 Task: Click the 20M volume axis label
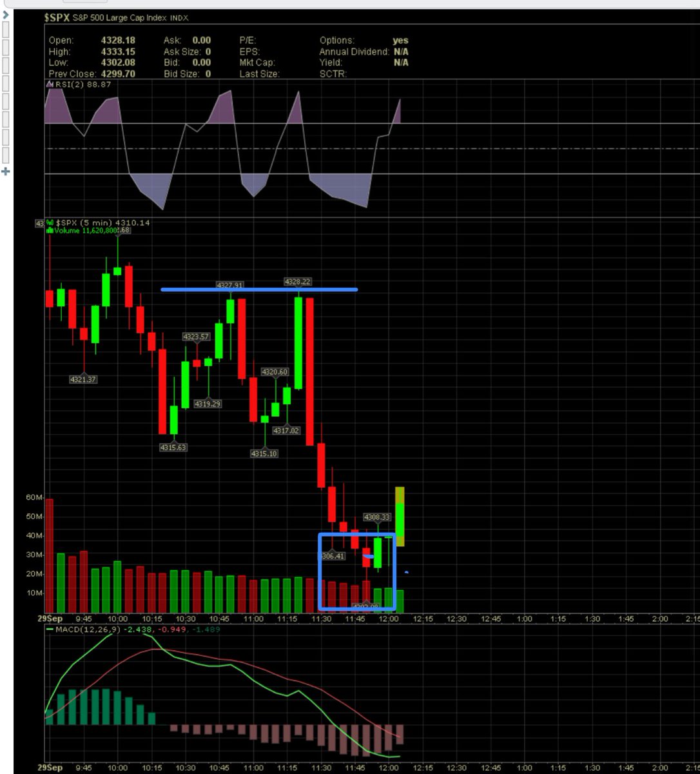pos(35,573)
